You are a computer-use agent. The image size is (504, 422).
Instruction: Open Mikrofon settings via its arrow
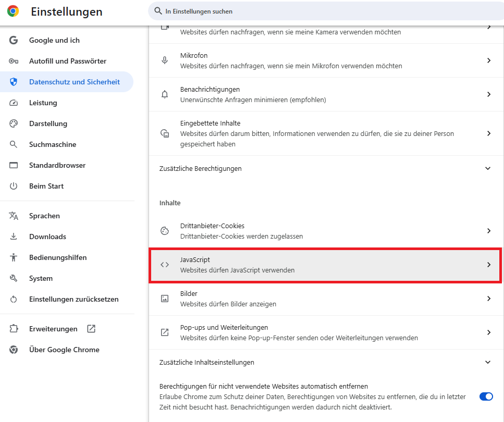pos(489,60)
